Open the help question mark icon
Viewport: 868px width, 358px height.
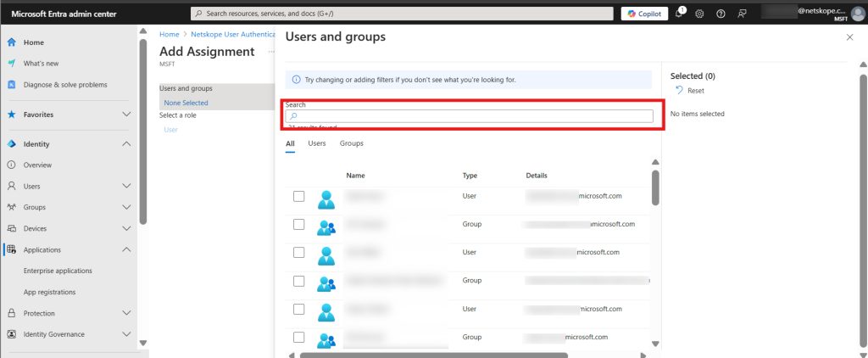coord(721,14)
